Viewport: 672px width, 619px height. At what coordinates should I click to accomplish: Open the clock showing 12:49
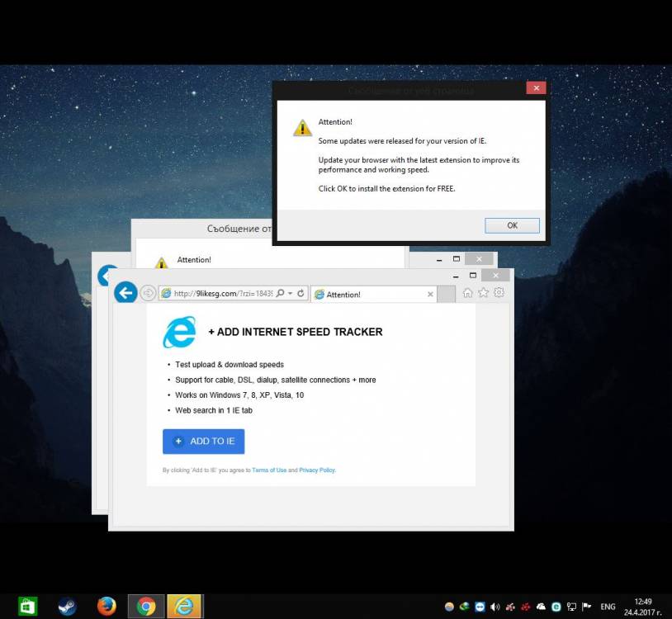pyautogui.click(x=643, y=607)
